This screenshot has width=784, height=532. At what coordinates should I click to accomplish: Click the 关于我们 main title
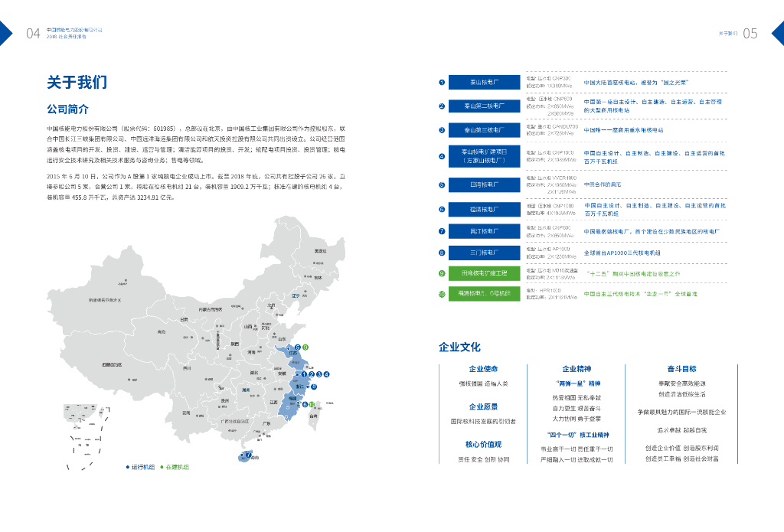pos(77,83)
